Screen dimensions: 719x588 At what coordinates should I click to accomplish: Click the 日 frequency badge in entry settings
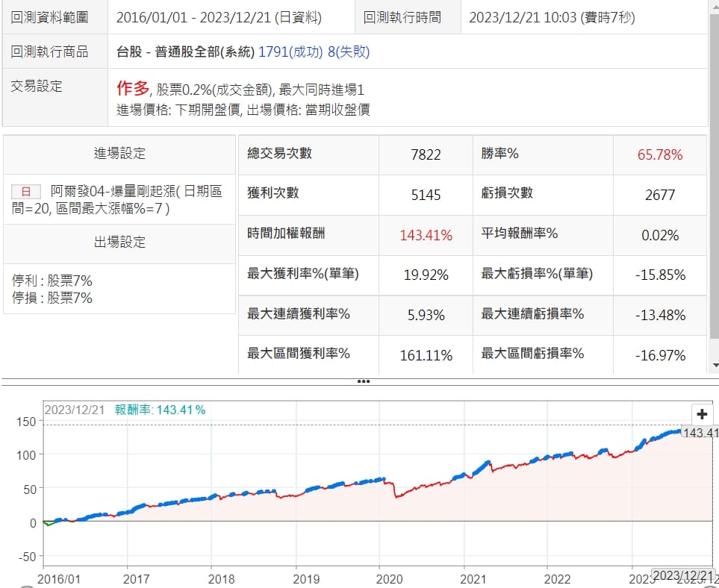[26, 192]
